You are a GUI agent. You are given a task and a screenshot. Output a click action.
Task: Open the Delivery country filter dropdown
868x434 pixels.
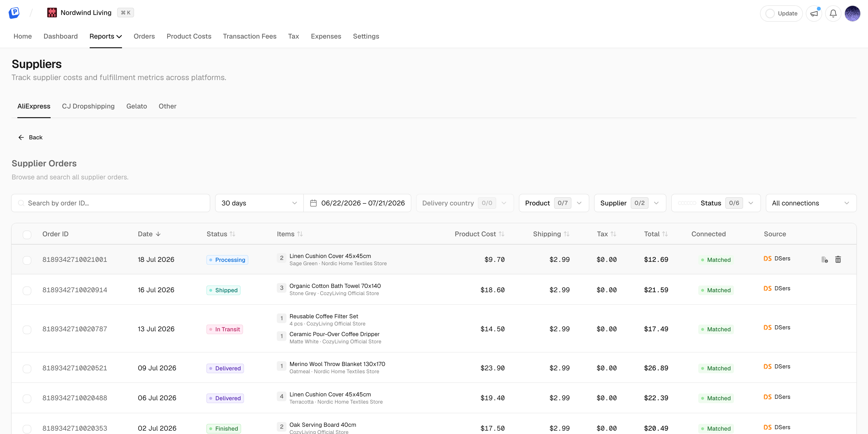coord(465,203)
